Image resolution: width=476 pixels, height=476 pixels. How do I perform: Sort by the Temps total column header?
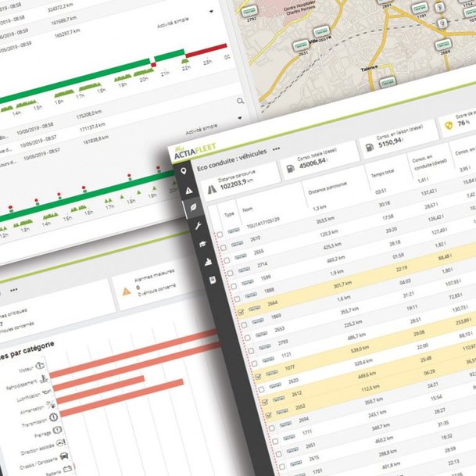pyautogui.click(x=382, y=174)
